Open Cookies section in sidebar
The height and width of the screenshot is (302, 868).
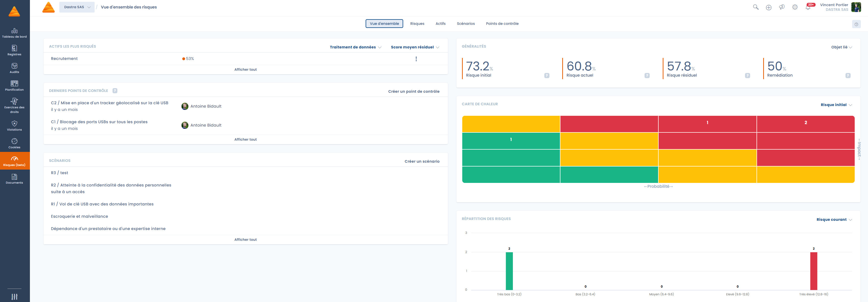[x=15, y=143]
